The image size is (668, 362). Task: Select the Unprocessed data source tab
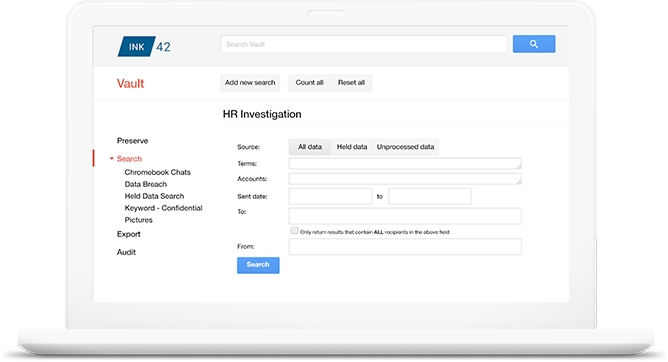[405, 147]
